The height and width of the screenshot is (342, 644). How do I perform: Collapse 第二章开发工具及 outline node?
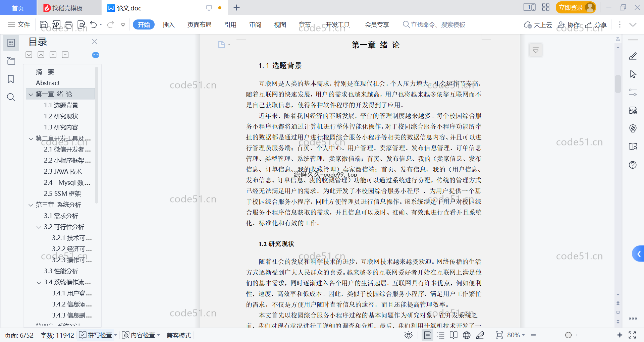click(31, 138)
